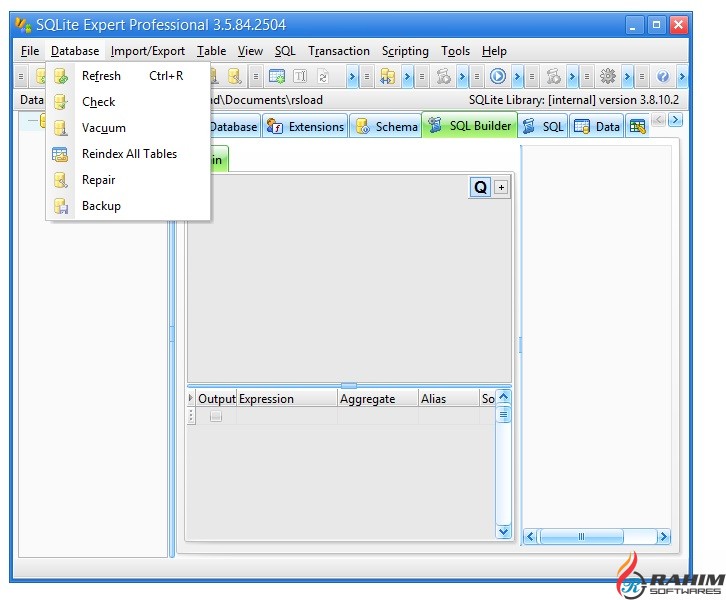The image size is (726, 600).
Task: Expand toolbar overflow after refresh page icon
Action: click(352, 77)
